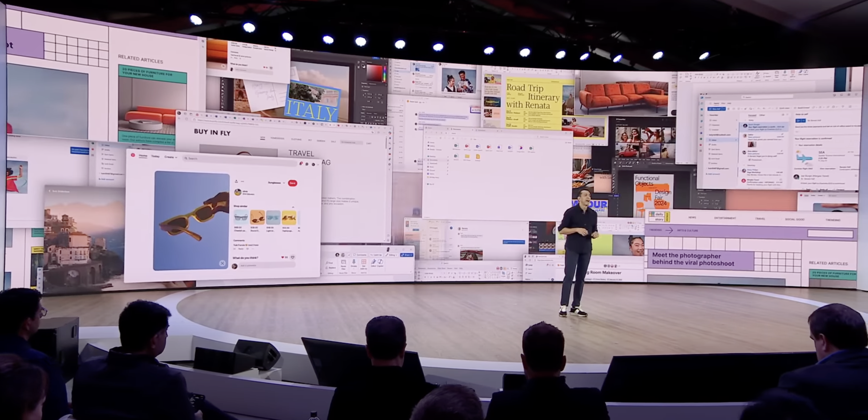Click the Find icon in the Word ribbon

pos(327,263)
